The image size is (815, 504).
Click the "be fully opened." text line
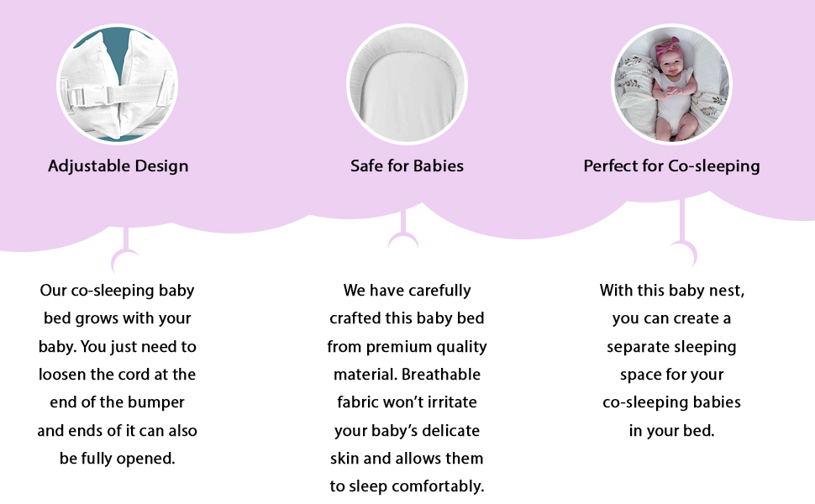(x=117, y=458)
